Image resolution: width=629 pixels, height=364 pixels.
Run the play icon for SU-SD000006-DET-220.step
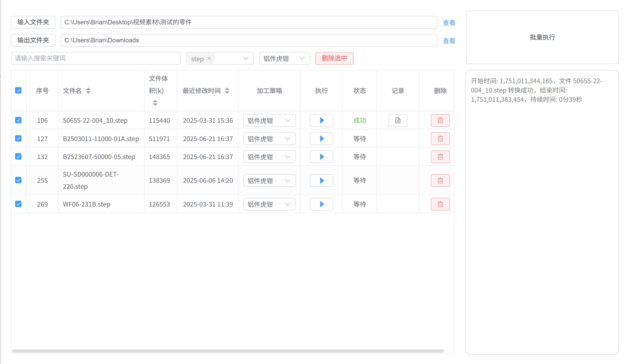pos(321,181)
